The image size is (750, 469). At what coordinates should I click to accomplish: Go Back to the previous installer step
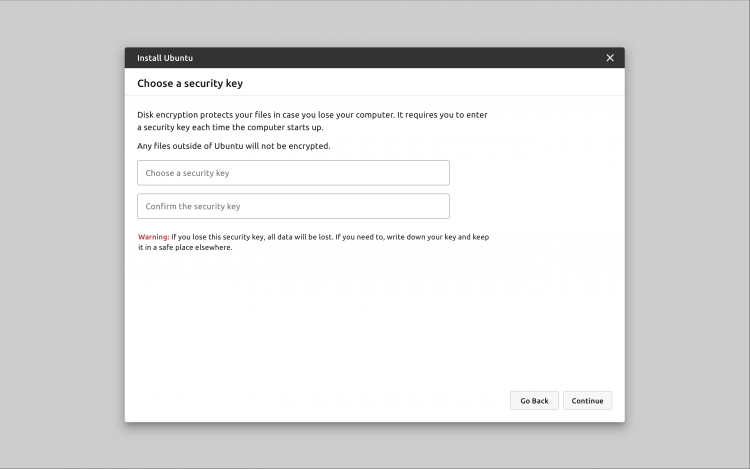point(534,401)
